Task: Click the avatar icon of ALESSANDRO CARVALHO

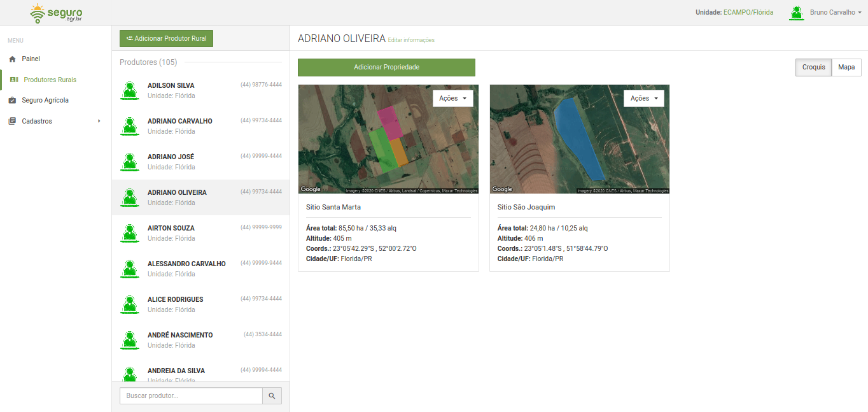Action: (x=130, y=269)
